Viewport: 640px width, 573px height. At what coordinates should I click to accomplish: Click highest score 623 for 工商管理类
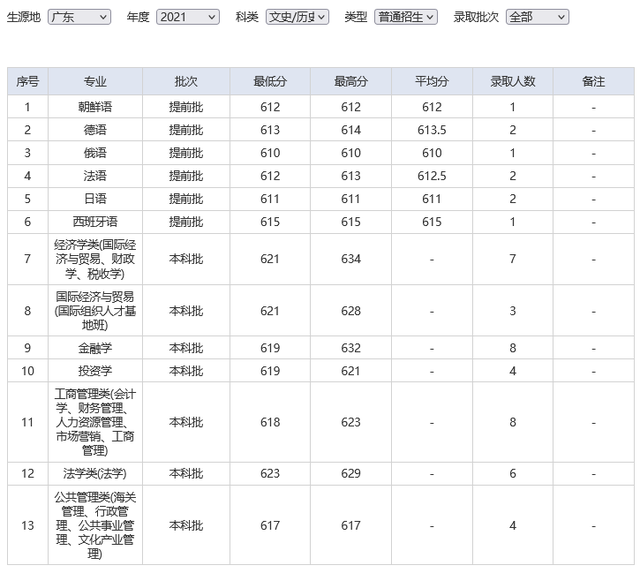pos(351,422)
